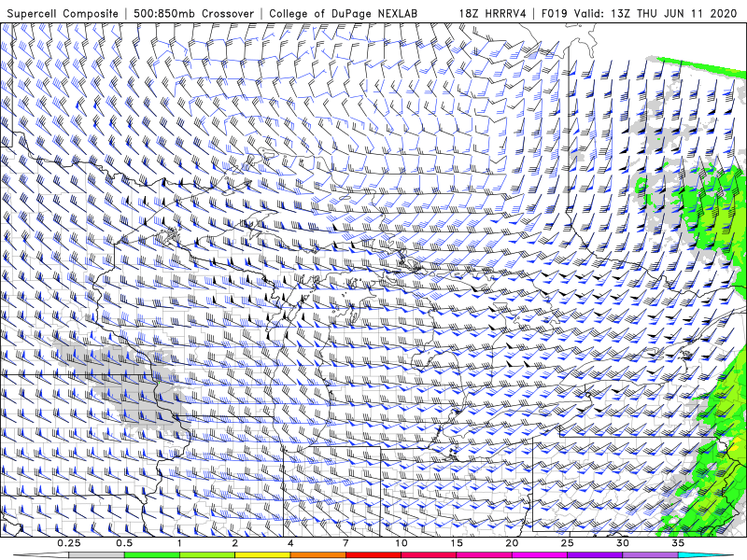This screenshot has width=747, height=560.
Task: Click the "18Z HRRRV4" model run label
Action: 493,13
